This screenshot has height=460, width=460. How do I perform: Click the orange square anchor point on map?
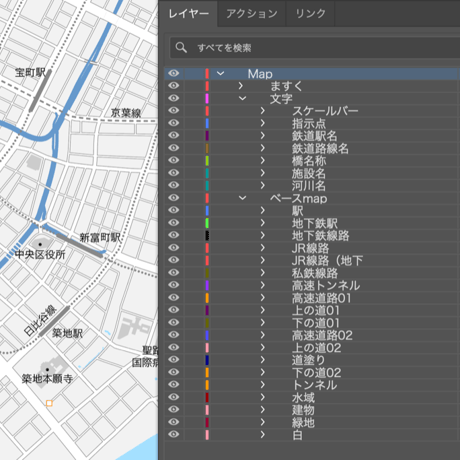click(x=49, y=403)
